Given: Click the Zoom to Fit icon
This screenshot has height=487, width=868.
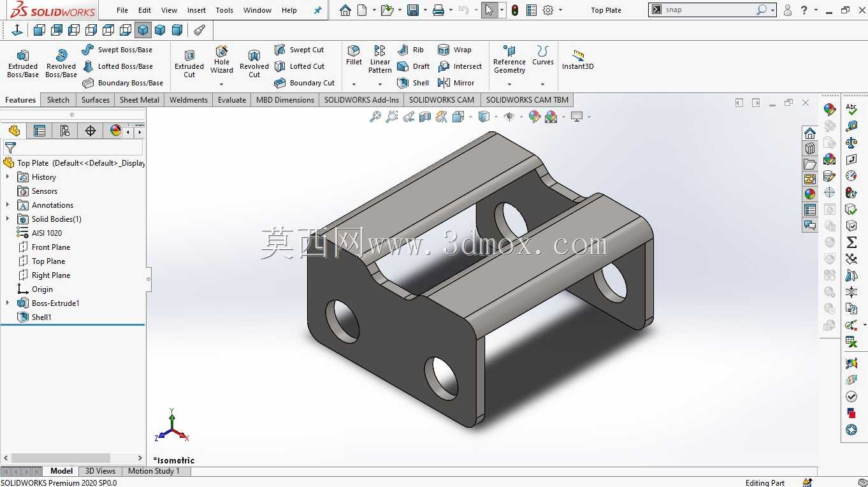Looking at the screenshot, I should tap(375, 117).
